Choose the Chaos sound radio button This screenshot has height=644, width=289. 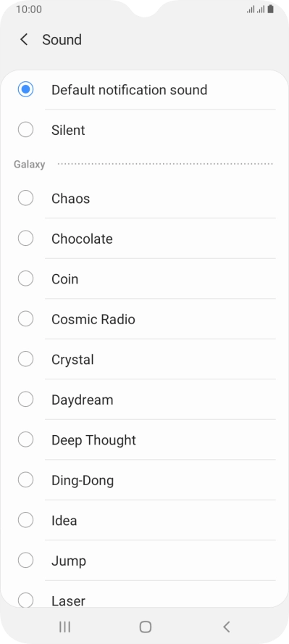25,198
